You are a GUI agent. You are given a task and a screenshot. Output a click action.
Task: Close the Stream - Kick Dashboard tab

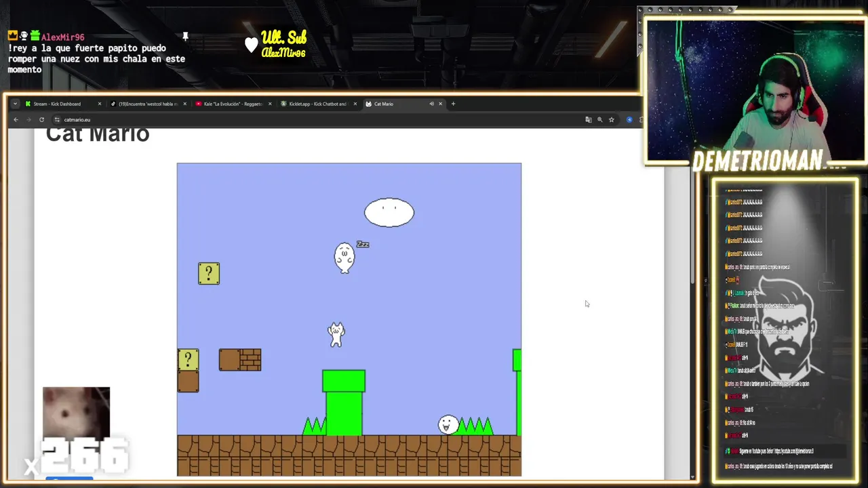tap(100, 104)
